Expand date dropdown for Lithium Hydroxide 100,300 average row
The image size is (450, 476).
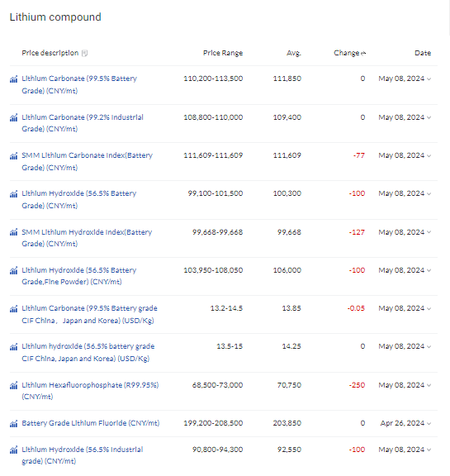[x=429, y=193]
